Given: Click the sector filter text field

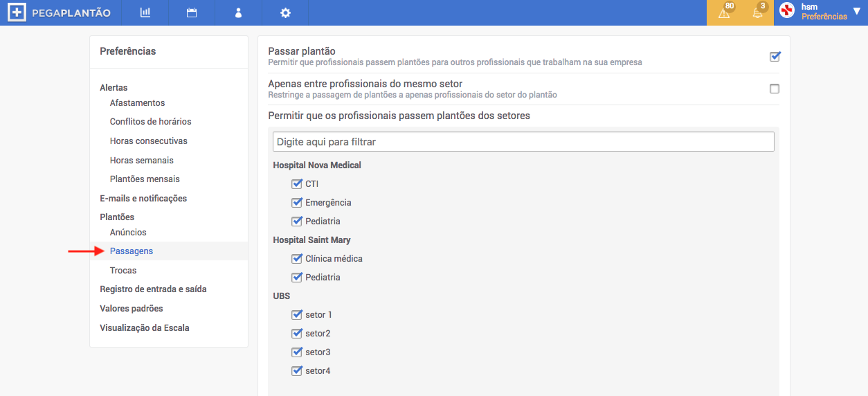Looking at the screenshot, I should point(523,141).
